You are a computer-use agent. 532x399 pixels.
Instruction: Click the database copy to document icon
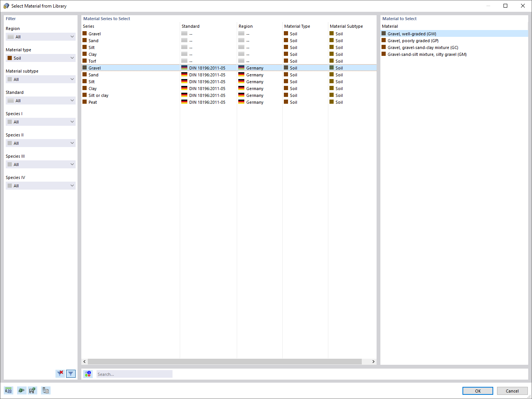click(46, 391)
